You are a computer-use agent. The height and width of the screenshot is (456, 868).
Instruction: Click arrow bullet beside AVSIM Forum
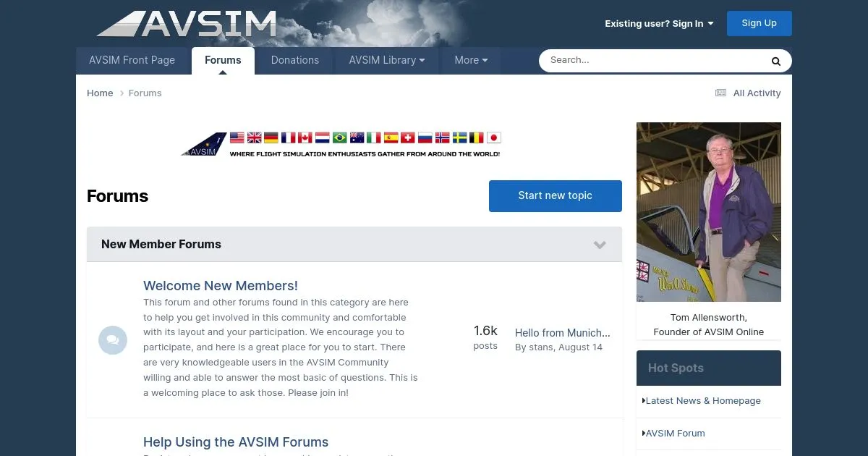(643, 433)
